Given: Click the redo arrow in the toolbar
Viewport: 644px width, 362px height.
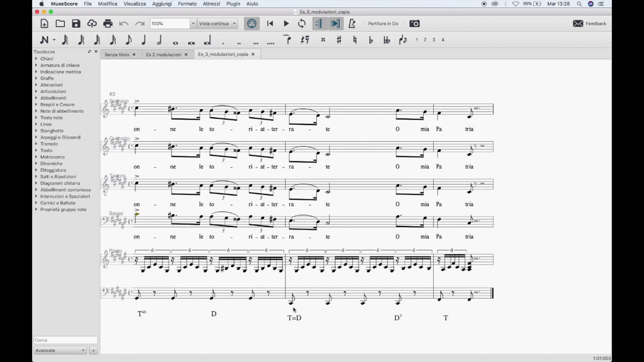Looking at the screenshot, I should coord(140,24).
